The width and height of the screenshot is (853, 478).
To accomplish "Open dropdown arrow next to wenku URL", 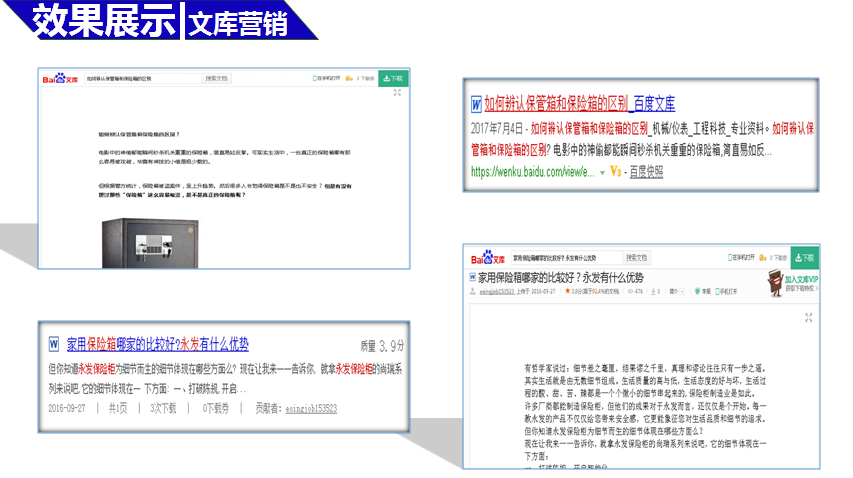I will (x=602, y=173).
